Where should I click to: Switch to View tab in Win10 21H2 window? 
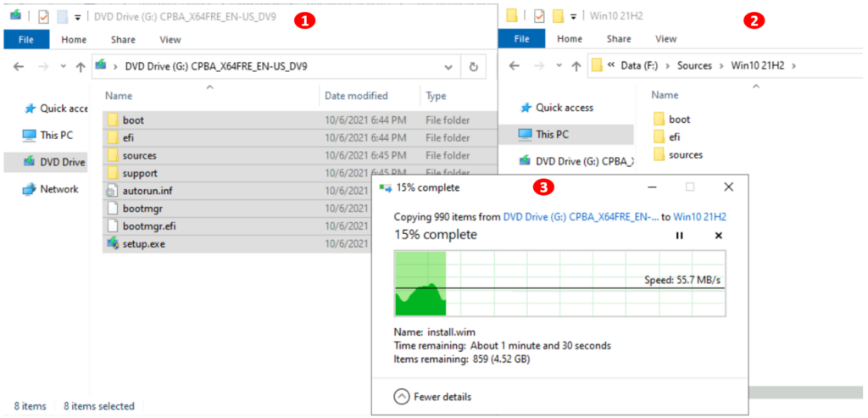pos(666,39)
